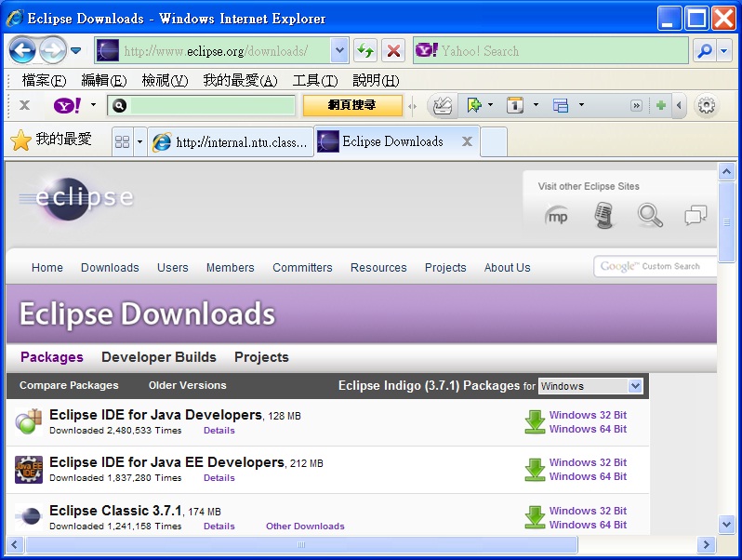
Task: Open the 檔案(F) menu
Action: pyautogui.click(x=44, y=81)
